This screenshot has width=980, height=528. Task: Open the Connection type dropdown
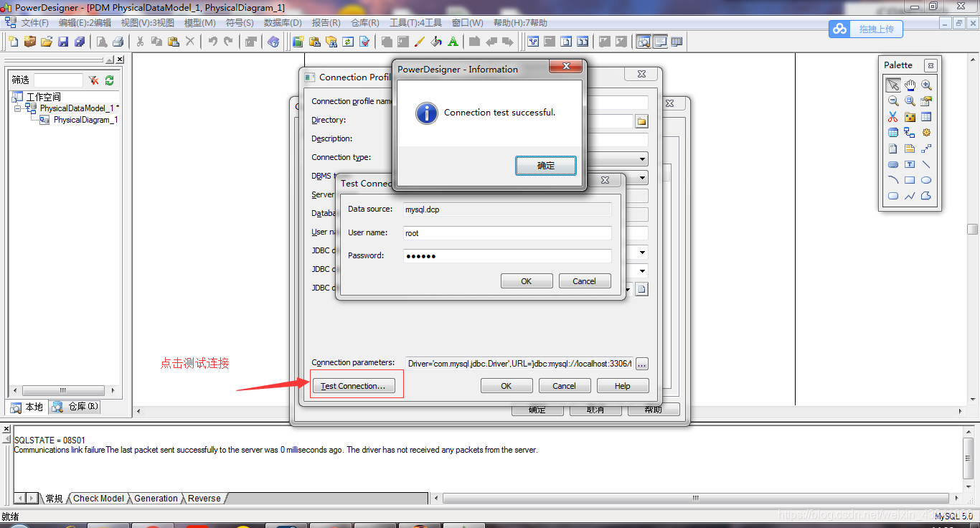point(642,159)
